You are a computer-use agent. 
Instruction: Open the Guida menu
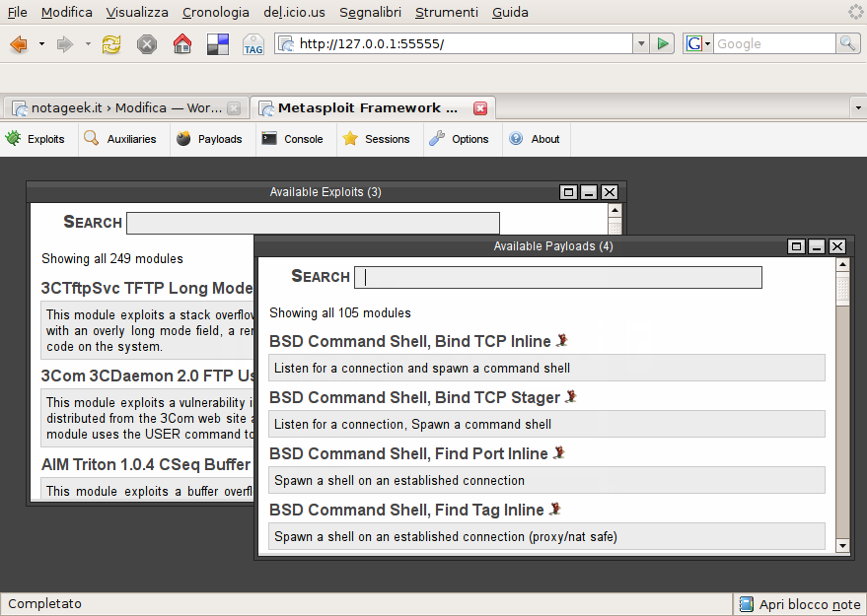point(510,12)
